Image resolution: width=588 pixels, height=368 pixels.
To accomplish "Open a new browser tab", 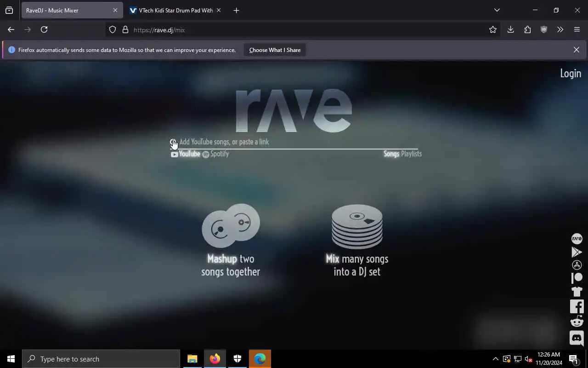I will click(236, 10).
